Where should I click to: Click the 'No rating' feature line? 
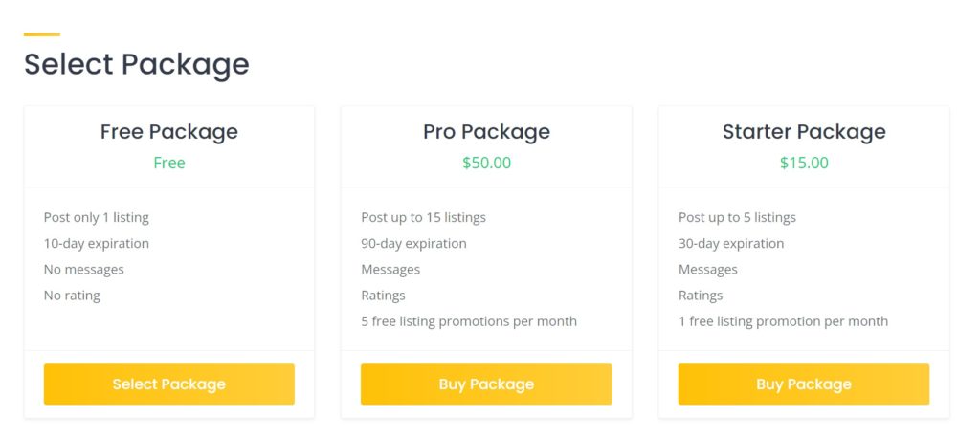(72, 296)
